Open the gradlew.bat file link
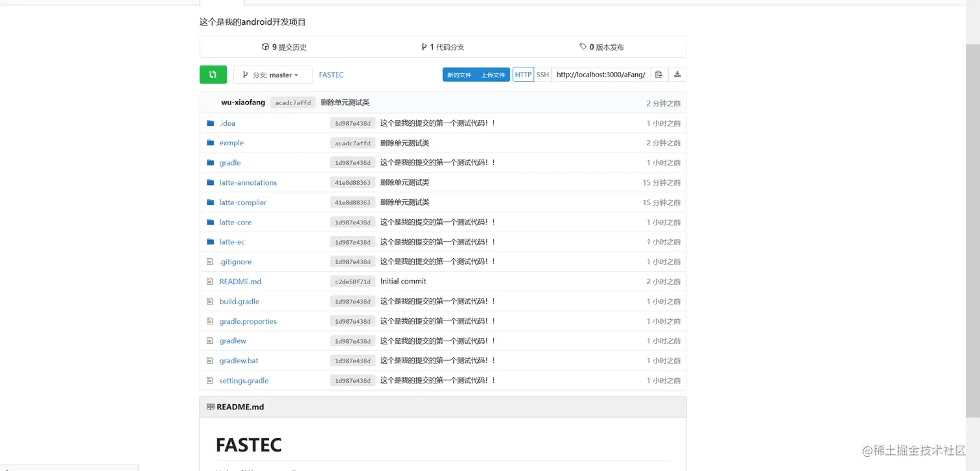 coord(239,361)
